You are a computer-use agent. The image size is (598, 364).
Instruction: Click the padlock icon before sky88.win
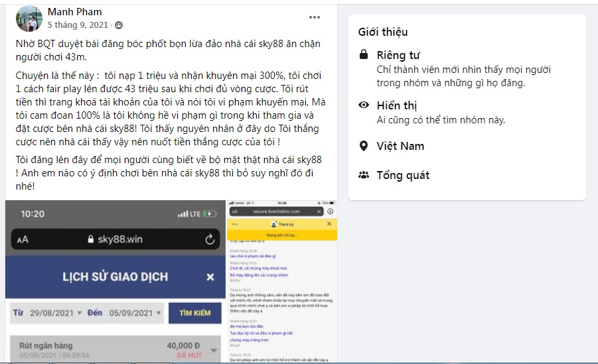pyautogui.click(x=91, y=239)
